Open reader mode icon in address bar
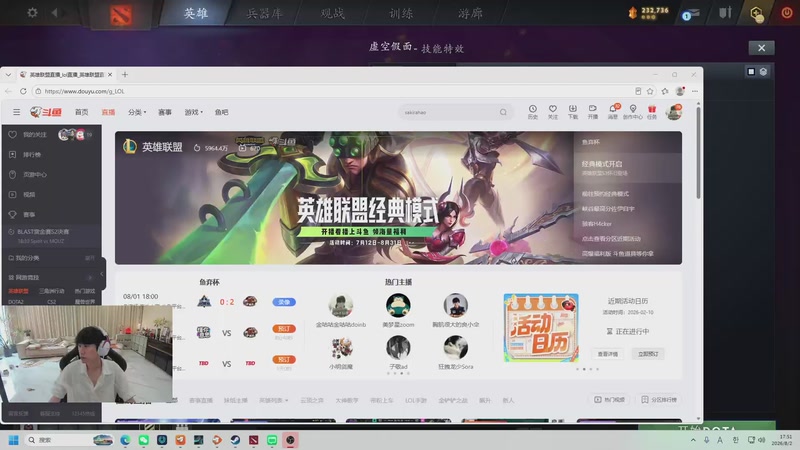The width and height of the screenshot is (800, 450). 638,91
